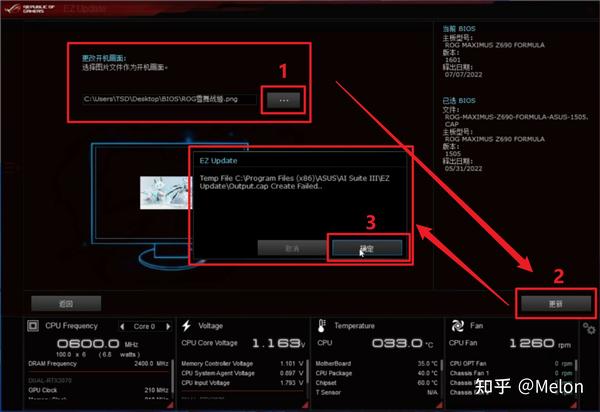Click the Republic of Gamers logo
Viewport: 600px width, 412px height.
click(30, 8)
